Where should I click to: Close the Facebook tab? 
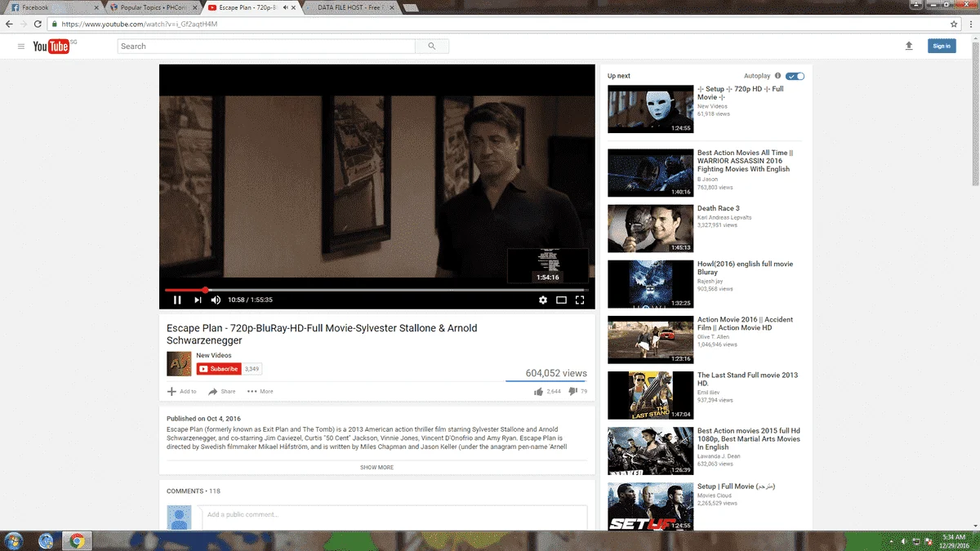pyautogui.click(x=96, y=7)
